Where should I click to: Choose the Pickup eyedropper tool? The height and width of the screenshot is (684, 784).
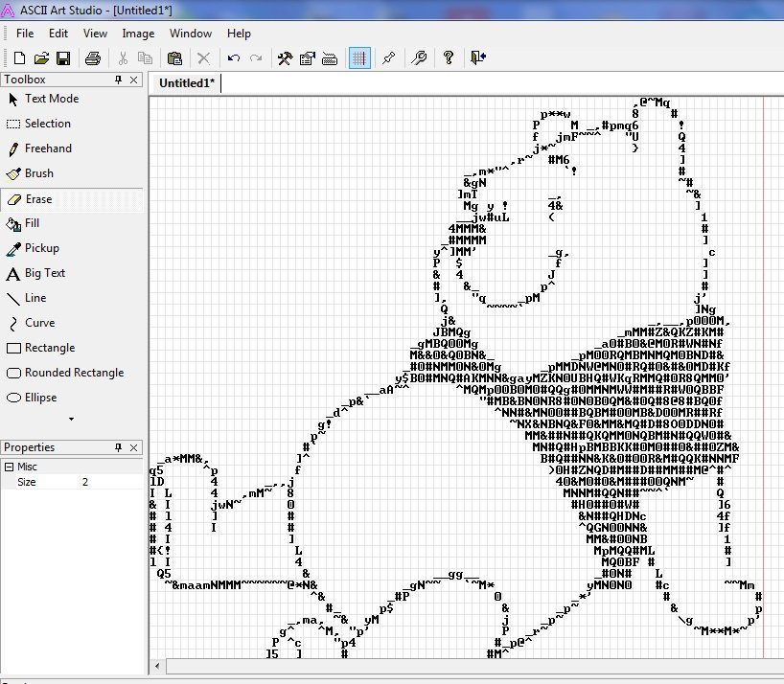40,248
